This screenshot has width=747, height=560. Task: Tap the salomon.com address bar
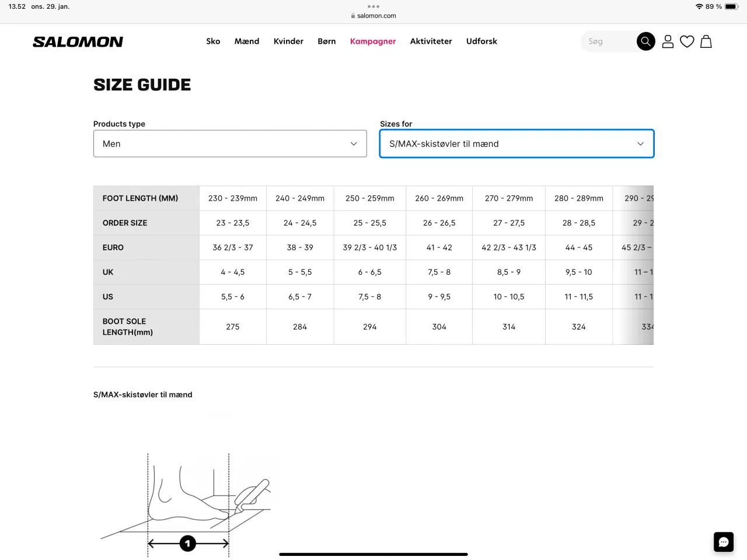coord(373,16)
